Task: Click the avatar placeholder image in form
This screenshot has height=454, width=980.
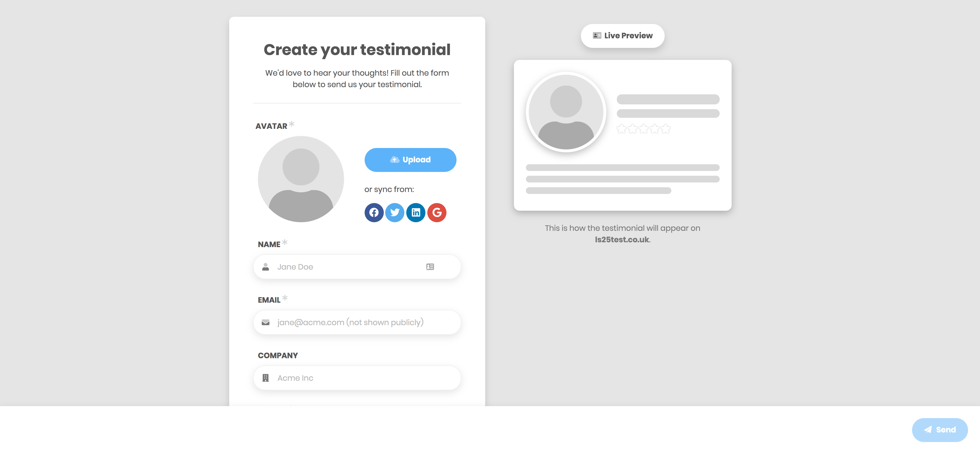Action: 301,179
